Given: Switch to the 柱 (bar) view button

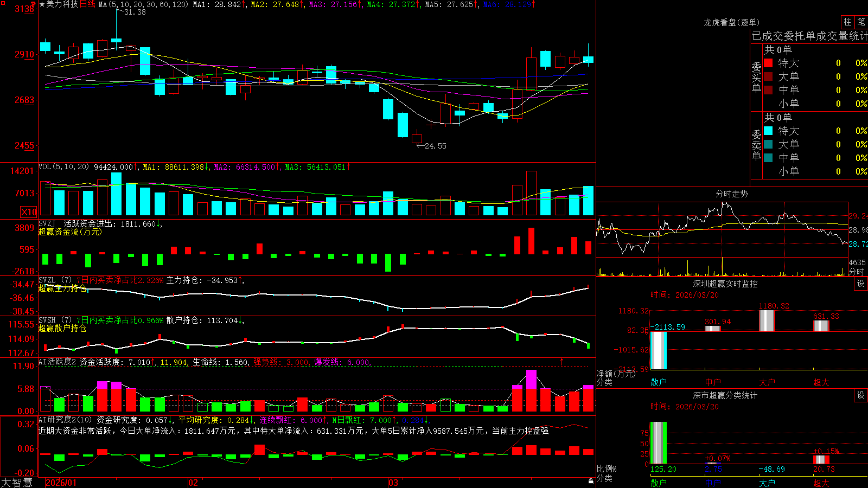Looking at the screenshot, I should click(x=847, y=22).
